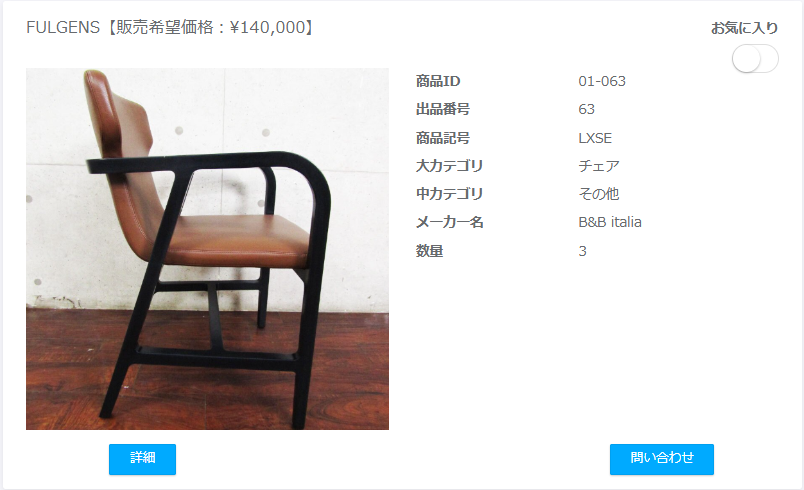Click the お気に入り label text
Image resolution: width=804 pixels, height=490 pixels.
pyautogui.click(x=744, y=28)
